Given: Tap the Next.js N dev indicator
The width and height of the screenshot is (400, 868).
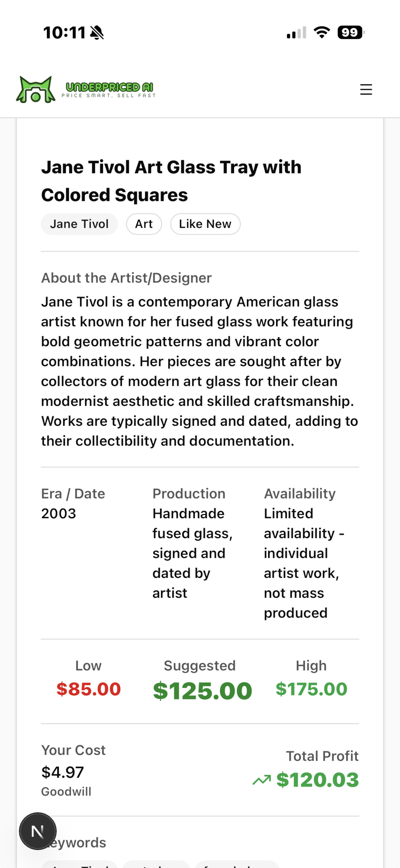Looking at the screenshot, I should 38,831.
